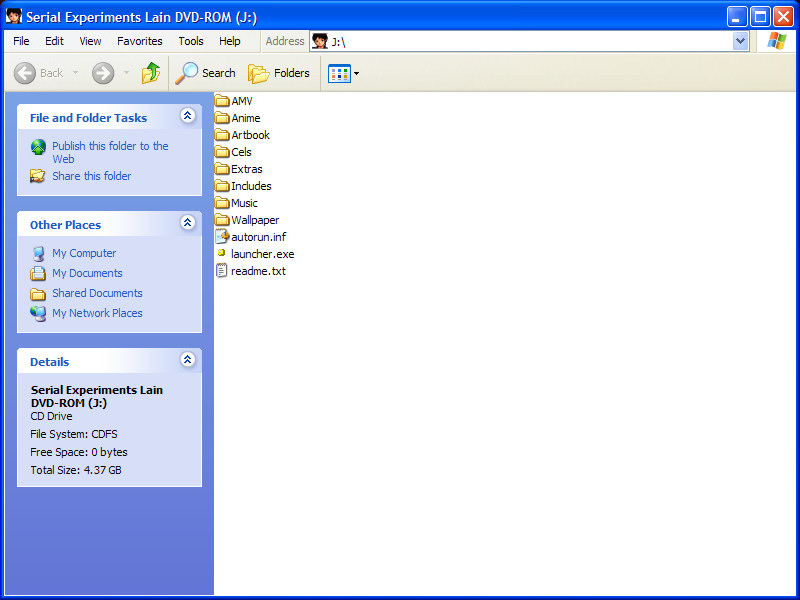The image size is (800, 600).
Task: Collapse the Other Places panel
Action: coord(187,224)
